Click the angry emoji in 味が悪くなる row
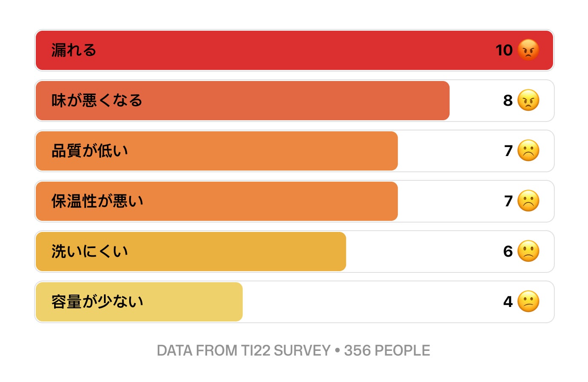The image size is (588, 382). coord(528,101)
